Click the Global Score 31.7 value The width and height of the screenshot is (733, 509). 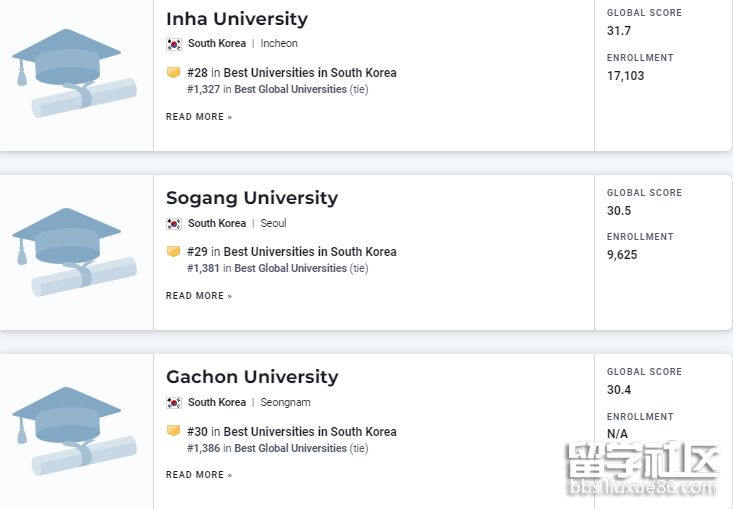click(619, 31)
